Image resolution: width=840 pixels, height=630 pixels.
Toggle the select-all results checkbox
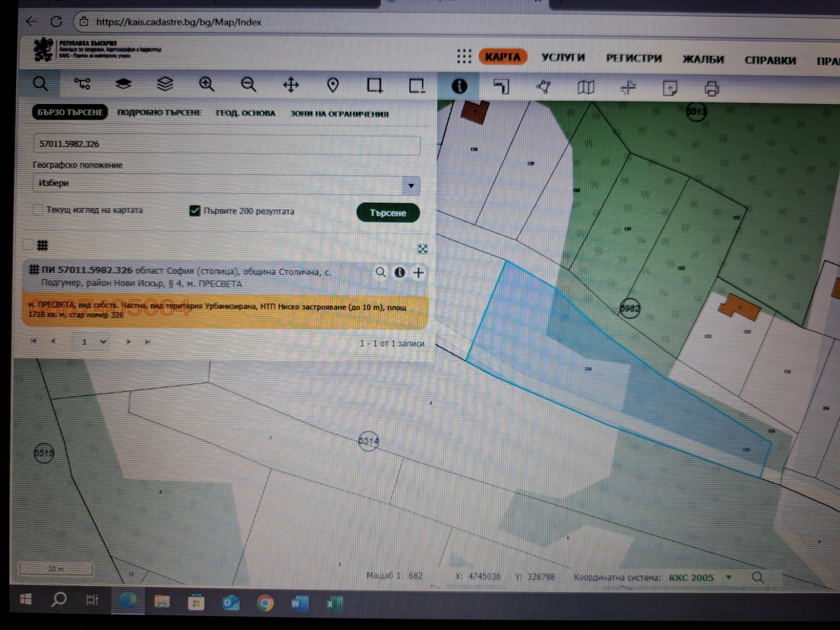click(x=28, y=245)
